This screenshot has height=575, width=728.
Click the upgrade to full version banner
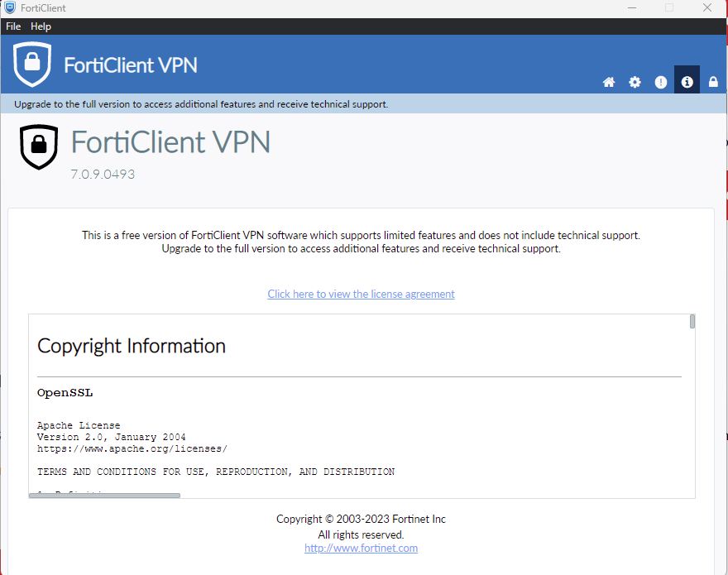click(x=201, y=104)
